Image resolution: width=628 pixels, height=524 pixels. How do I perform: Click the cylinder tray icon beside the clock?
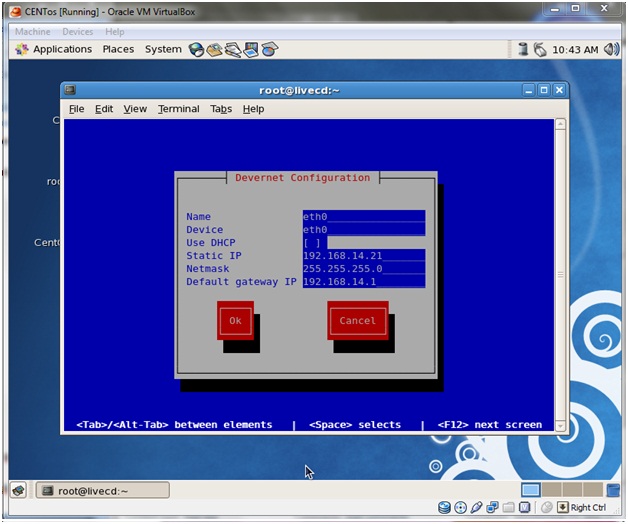point(523,49)
